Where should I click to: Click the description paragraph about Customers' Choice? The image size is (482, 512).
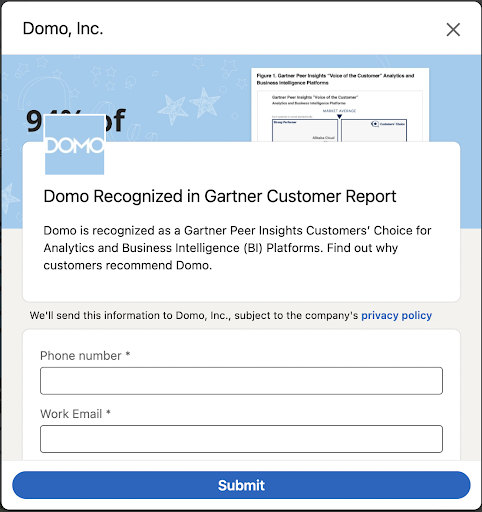tap(237, 248)
